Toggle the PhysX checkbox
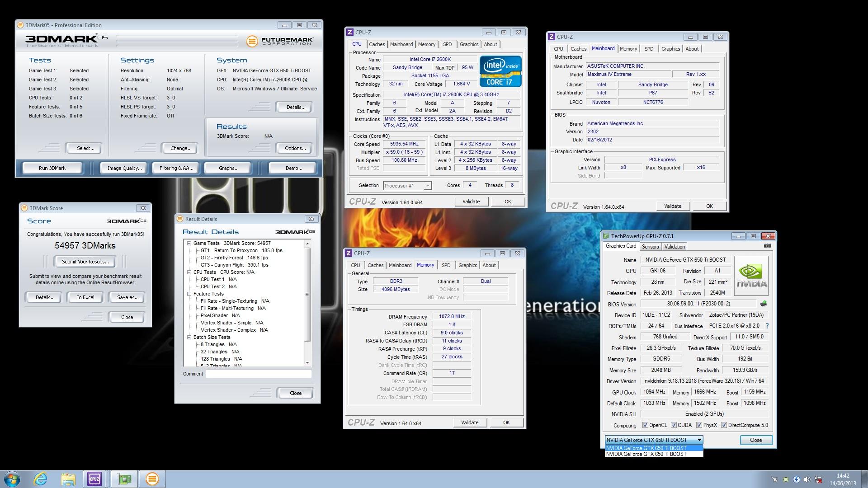The height and width of the screenshot is (488, 868). point(699,425)
